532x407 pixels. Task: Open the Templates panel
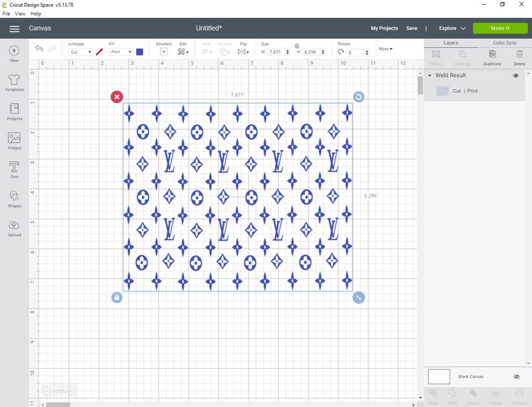tap(14, 80)
